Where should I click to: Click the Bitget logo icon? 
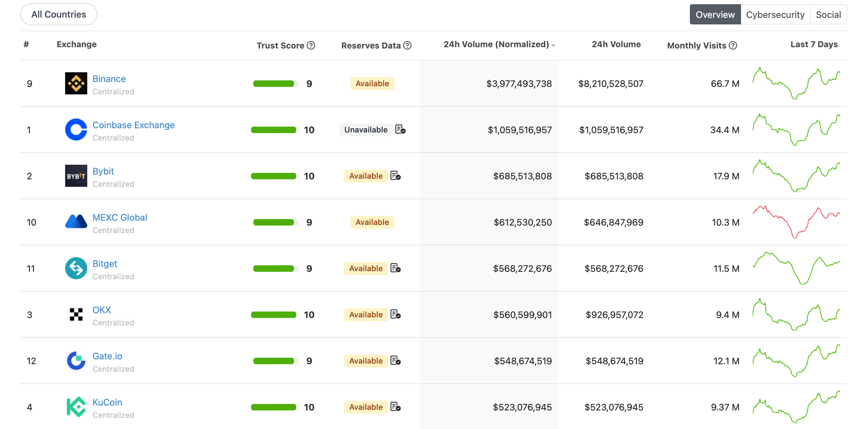[76, 269]
